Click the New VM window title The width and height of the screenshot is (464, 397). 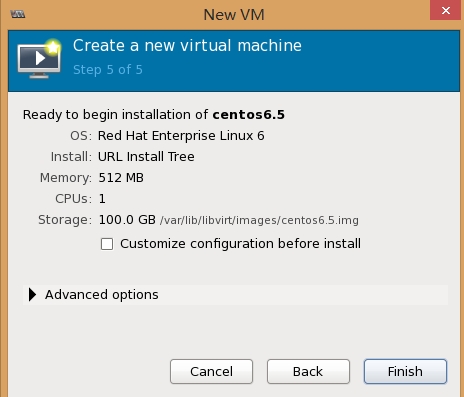(234, 15)
